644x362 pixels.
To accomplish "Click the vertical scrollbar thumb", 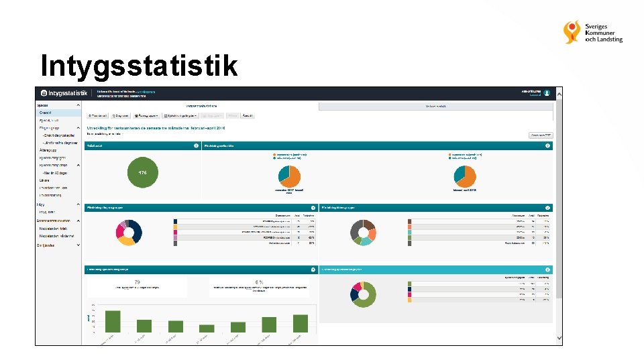I will coord(559,198).
